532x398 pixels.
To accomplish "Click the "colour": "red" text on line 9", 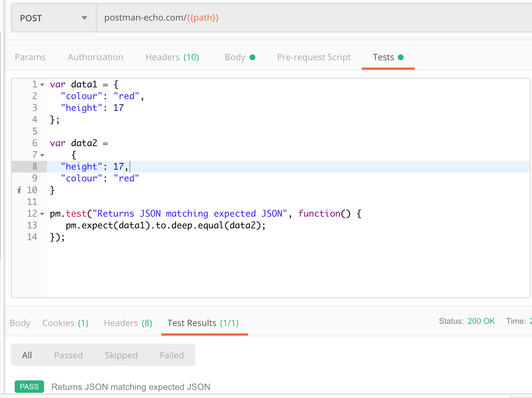I will (100, 178).
